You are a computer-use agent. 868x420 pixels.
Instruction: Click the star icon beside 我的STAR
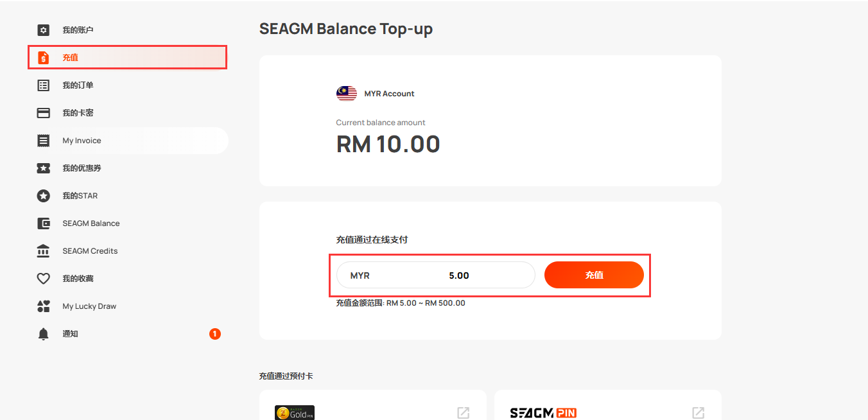[x=43, y=196]
